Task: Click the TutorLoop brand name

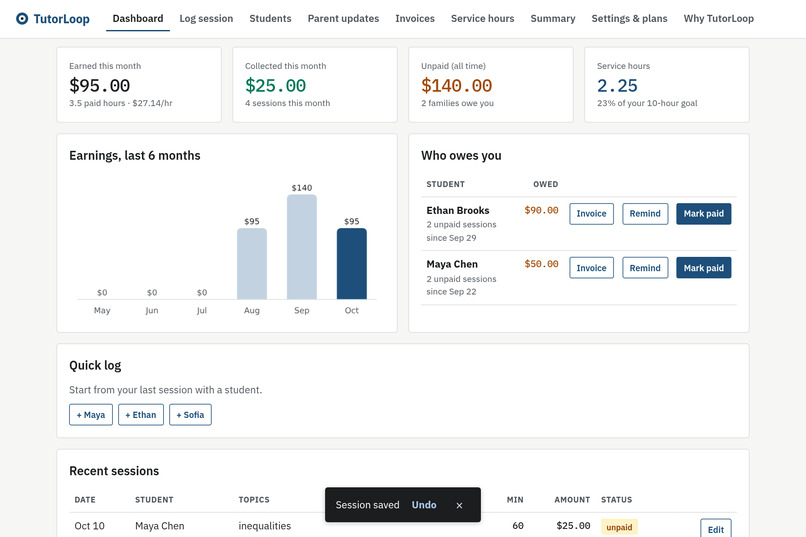Action: coord(62,19)
